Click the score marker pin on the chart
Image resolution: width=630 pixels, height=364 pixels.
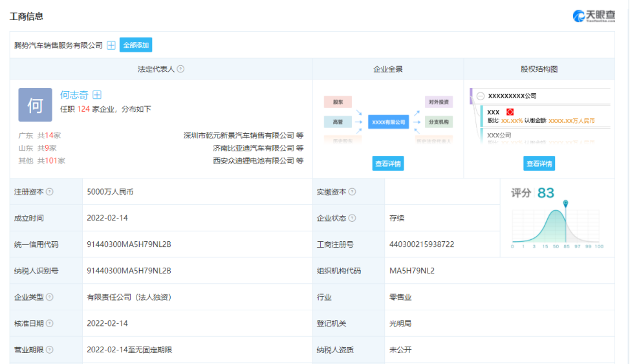pos(565,204)
